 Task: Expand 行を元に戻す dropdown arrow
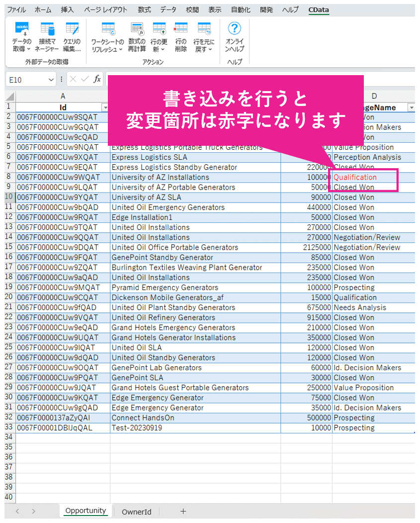210,49
